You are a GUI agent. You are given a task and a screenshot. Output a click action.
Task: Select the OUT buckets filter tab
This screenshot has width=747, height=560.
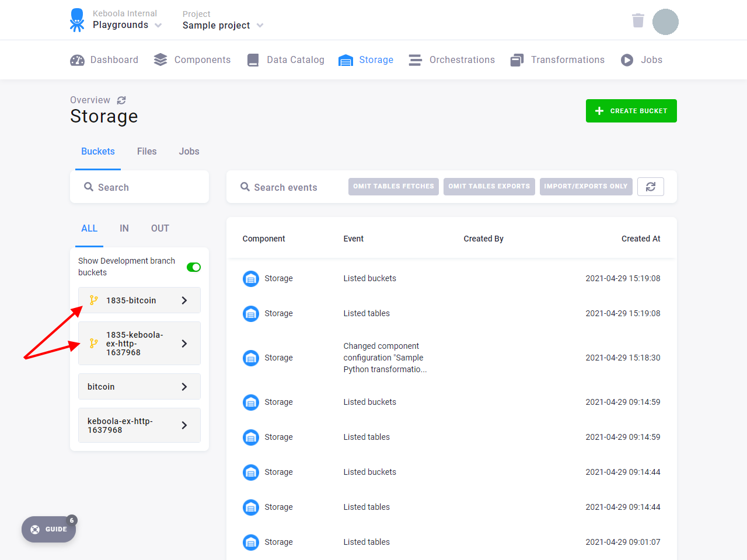click(x=160, y=229)
